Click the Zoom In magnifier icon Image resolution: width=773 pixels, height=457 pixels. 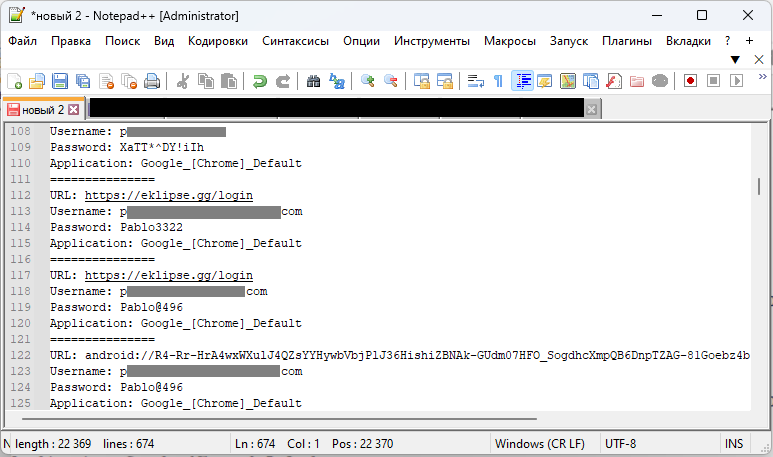pyautogui.click(x=368, y=81)
